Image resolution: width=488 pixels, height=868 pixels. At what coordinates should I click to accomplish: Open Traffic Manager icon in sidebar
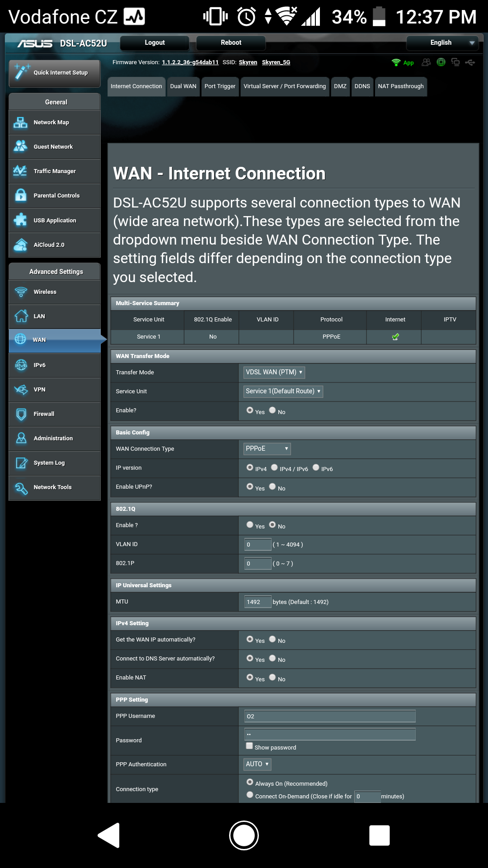point(20,171)
